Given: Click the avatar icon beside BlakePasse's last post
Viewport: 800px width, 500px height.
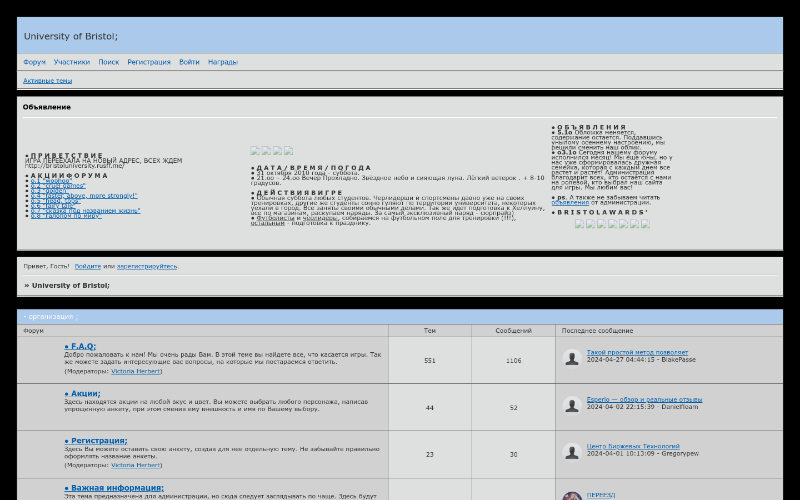Looking at the screenshot, I should point(571,357).
